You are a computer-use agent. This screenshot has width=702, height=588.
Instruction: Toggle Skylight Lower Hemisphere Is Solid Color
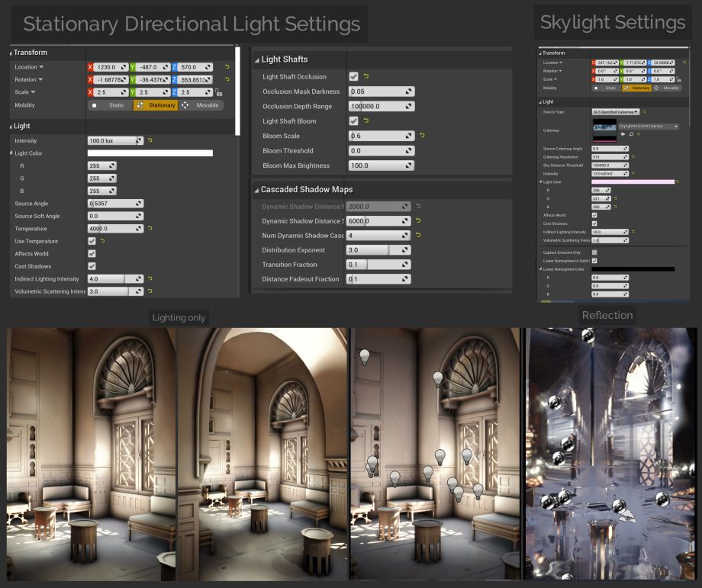tap(594, 261)
